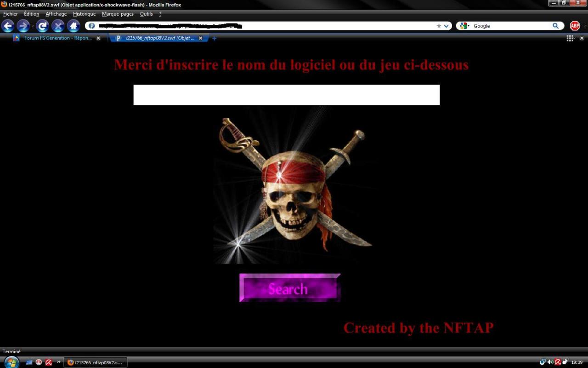Reload the page with the refresh button
This screenshot has width=588, height=368.
pyautogui.click(x=43, y=26)
